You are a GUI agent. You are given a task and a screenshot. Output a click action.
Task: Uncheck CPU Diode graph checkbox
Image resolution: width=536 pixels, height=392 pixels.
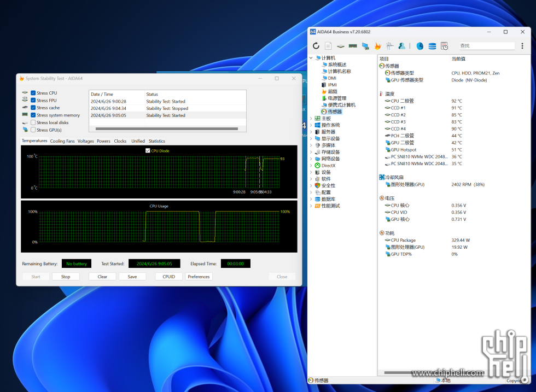coord(148,151)
